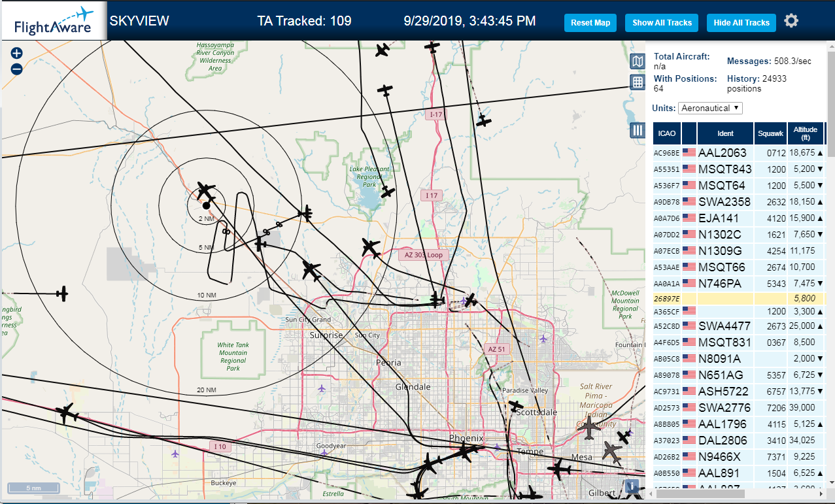This screenshot has width=835, height=504.
Task: Select the N746PA aircraft row
Action: click(x=739, y=284)
